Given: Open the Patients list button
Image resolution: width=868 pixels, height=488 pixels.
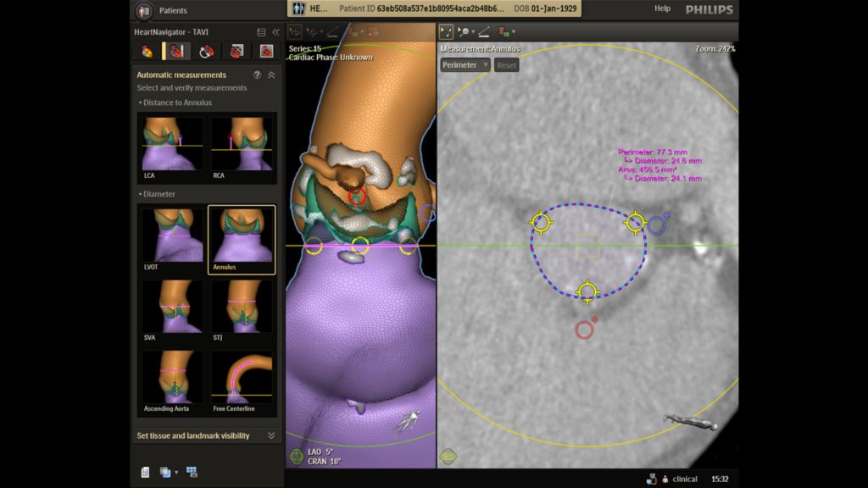Looking at the screenshot, I should [163, 10].
